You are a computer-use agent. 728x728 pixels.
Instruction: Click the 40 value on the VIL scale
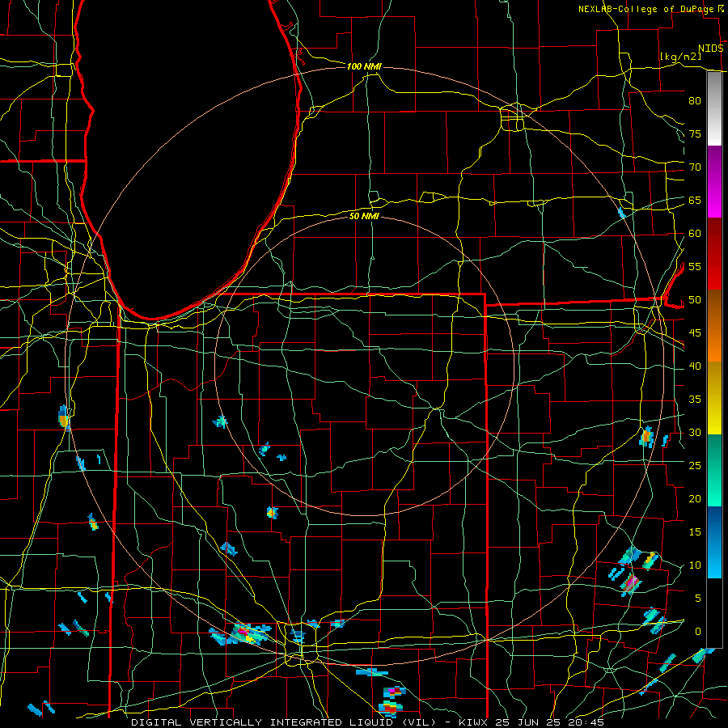point(695,366)
